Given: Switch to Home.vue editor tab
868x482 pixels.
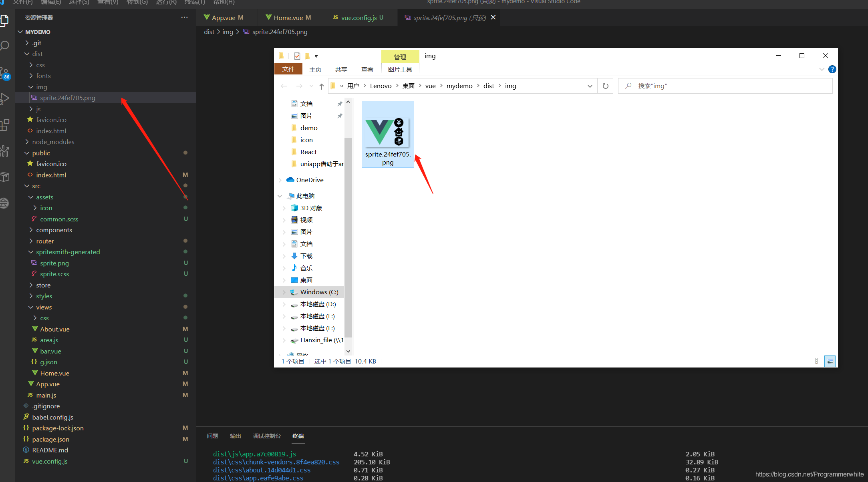Looking at the screenshot, I should coord(288,18).
